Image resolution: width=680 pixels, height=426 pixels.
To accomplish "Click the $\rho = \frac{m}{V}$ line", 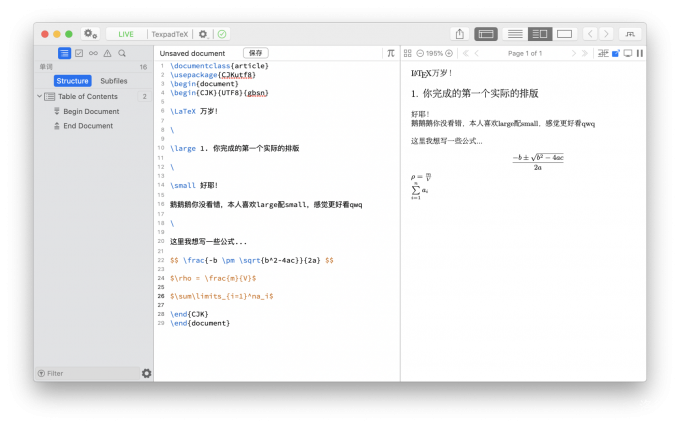I will point(213,279).
